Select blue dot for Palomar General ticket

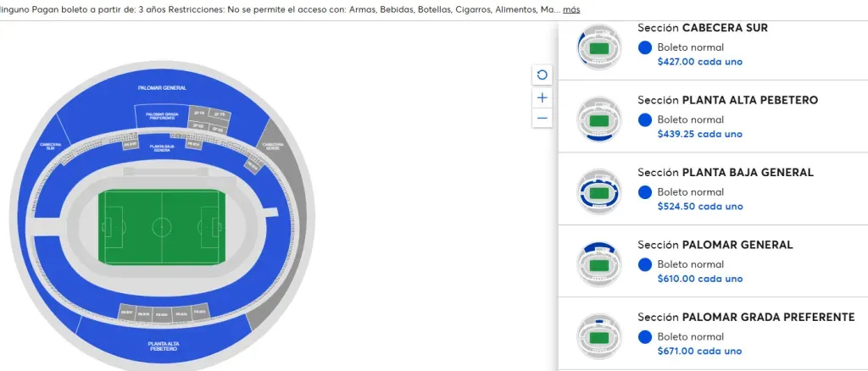[x=645, y=265]
